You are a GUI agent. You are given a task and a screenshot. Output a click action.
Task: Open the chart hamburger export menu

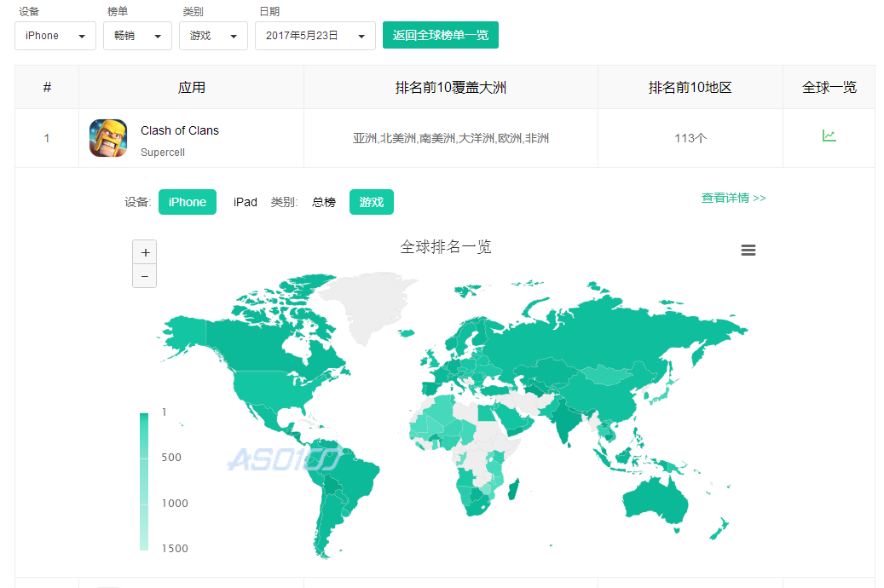pyautogui.click(x=748, y=250)
